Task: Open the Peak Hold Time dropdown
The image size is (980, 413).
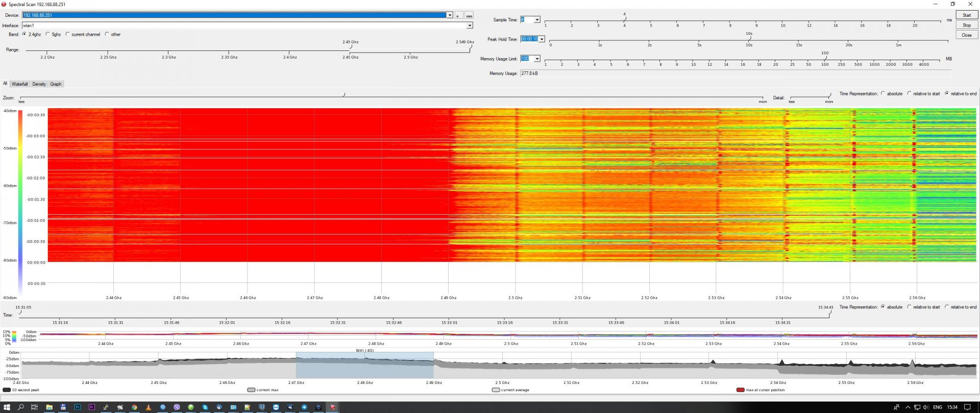Action: pos(542,39)
